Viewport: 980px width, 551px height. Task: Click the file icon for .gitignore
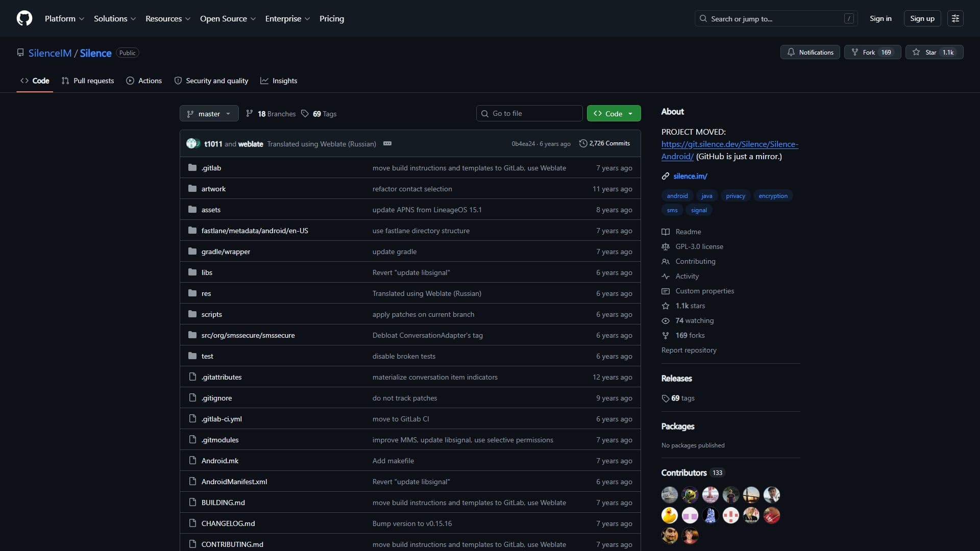[192, 397]
